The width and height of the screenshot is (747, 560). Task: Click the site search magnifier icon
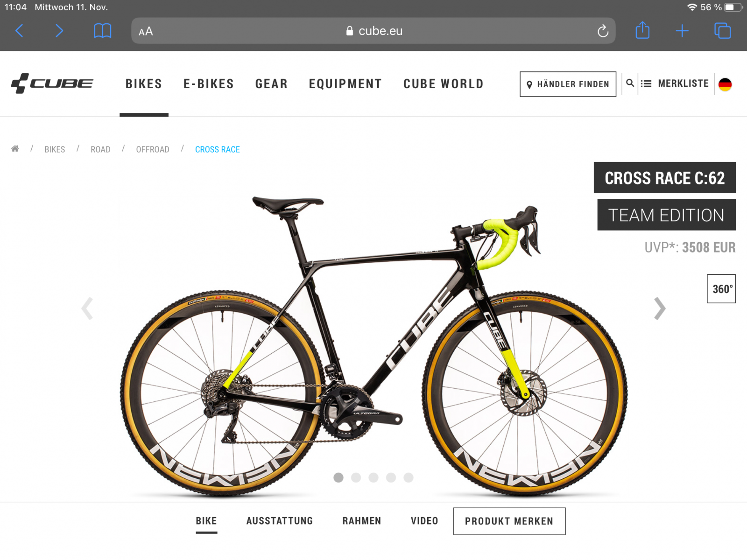630,83
